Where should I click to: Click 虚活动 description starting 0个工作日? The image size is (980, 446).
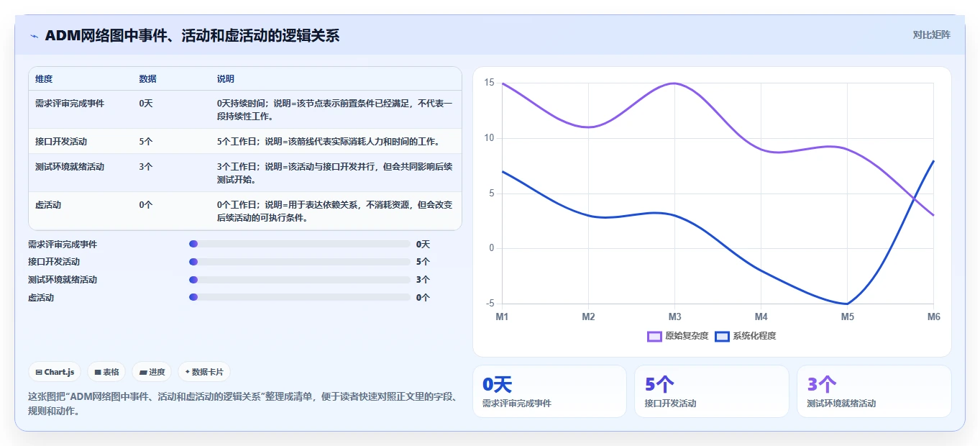click(335, 211)
